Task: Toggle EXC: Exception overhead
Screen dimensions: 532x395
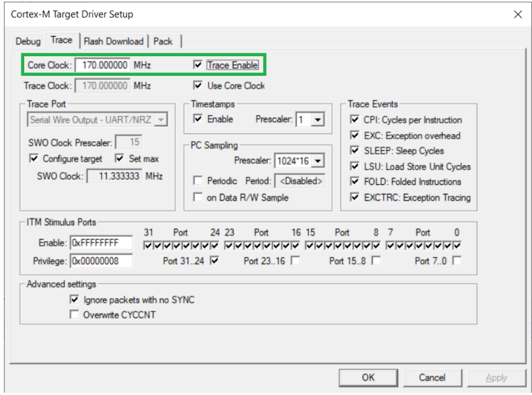Action: [354, 135]
